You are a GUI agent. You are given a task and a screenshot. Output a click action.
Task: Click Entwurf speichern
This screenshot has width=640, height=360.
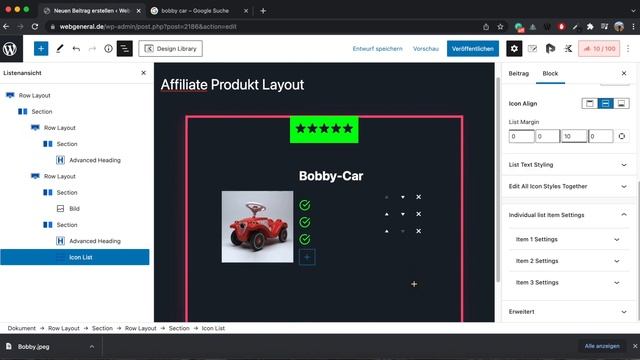point(378,49)
